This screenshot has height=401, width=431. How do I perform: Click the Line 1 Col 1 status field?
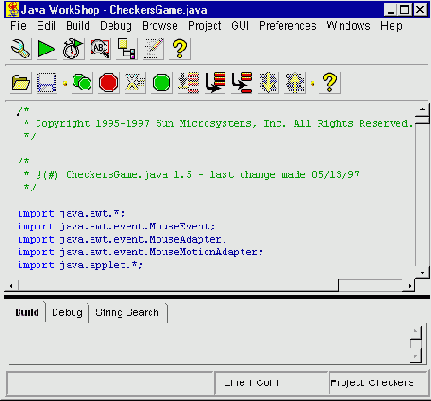(271, 383)
